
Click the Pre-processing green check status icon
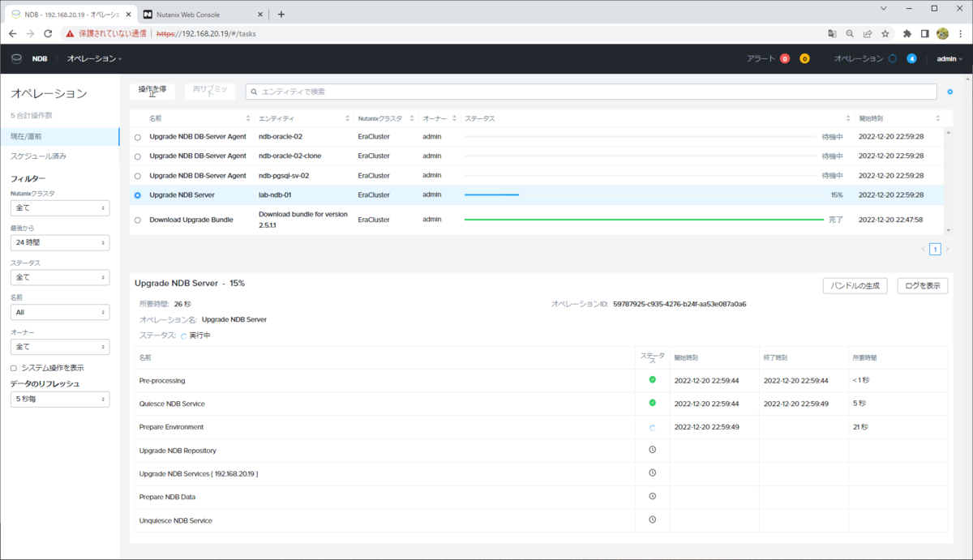[x=653, y=379]
